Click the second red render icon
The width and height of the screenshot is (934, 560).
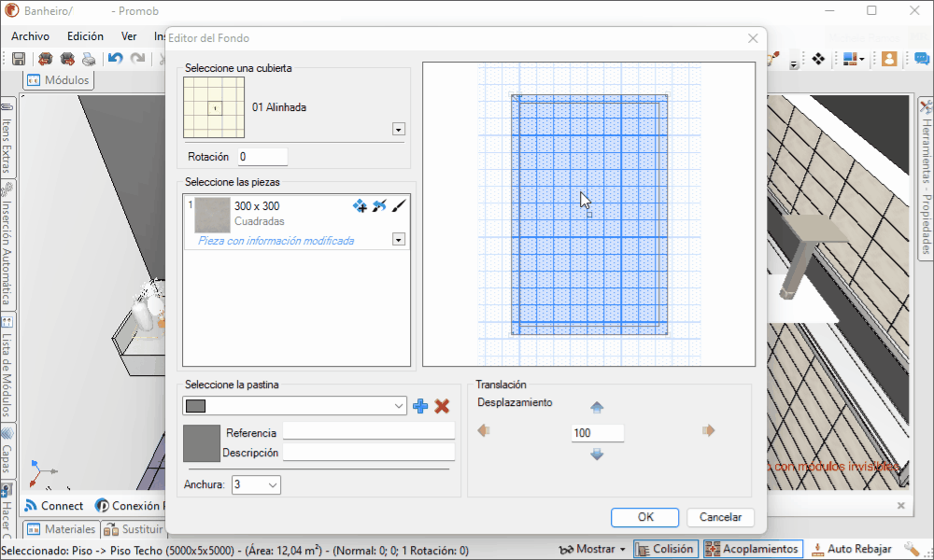tap(67, 58)
